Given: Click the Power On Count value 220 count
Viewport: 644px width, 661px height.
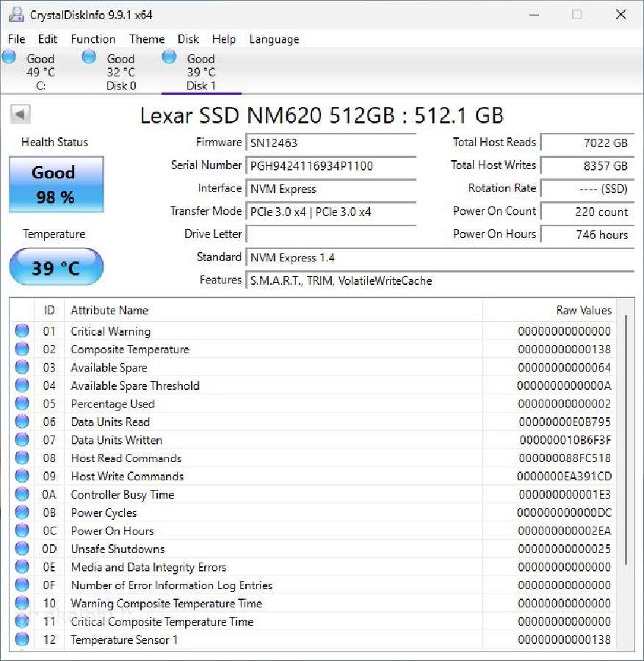Looking at the screenshot, I should [x=587, y=212].
